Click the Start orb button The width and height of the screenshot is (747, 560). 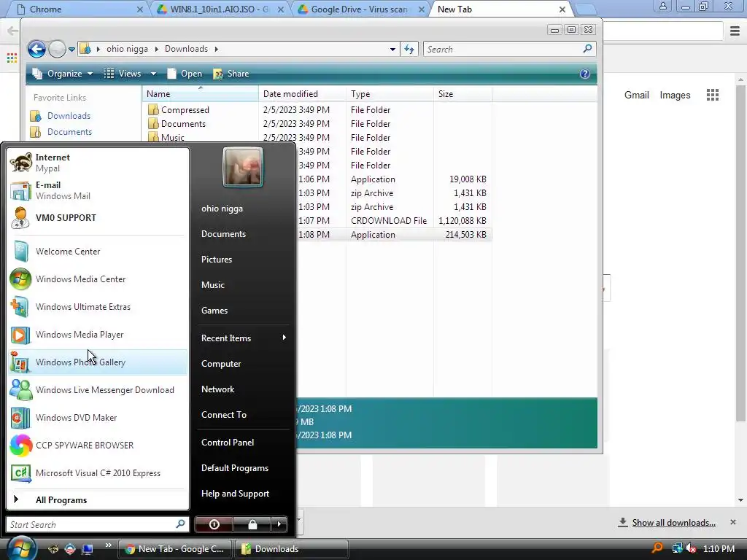[x=21, y=548]
